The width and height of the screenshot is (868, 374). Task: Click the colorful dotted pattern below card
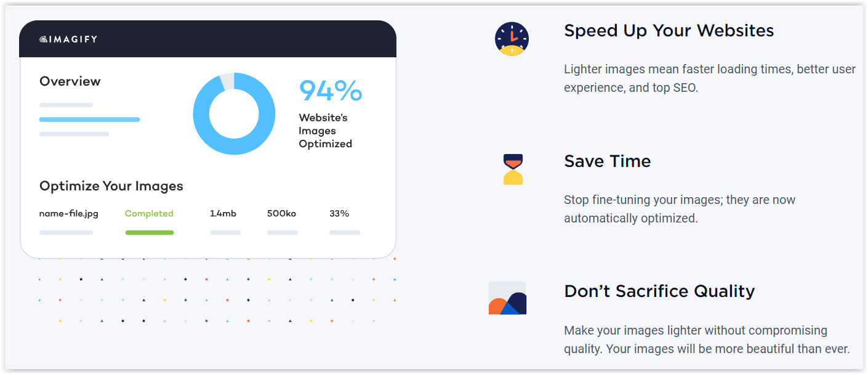(217, 290)
